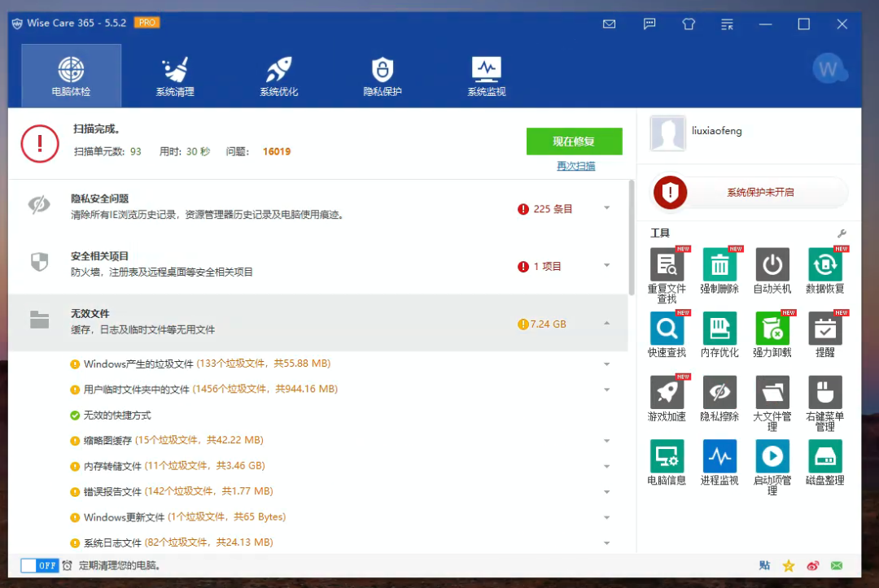879x588 pixels.
Task: Open the 右键菜单管理 context menu manager
Action: tap(824, 403)
